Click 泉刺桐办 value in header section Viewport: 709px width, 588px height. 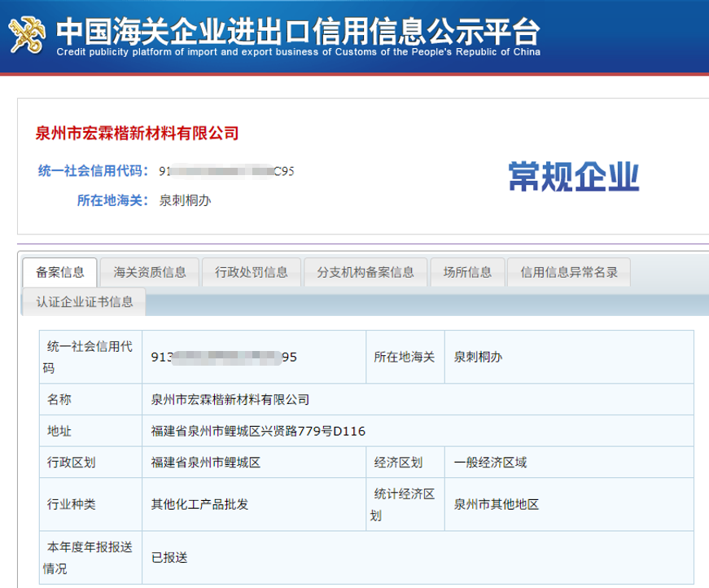[x=185, y=200]
